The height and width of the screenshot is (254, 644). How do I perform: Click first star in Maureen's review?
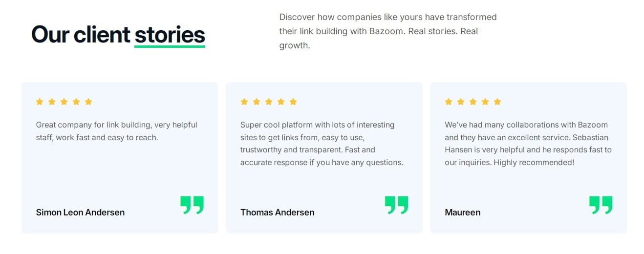(449, 102)
